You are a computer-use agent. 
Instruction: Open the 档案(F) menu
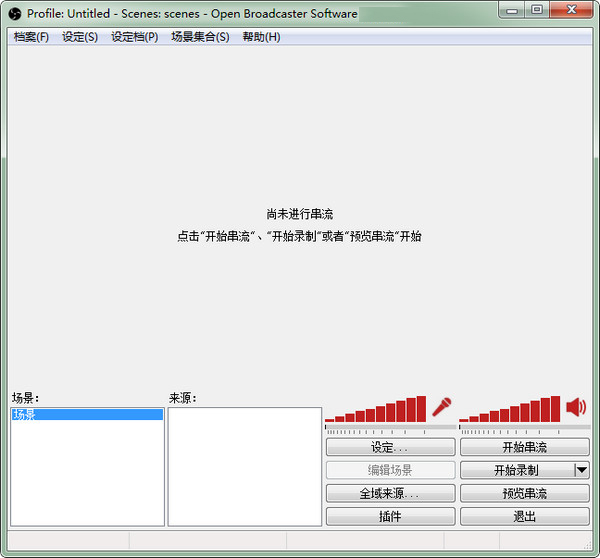(31, 37)
